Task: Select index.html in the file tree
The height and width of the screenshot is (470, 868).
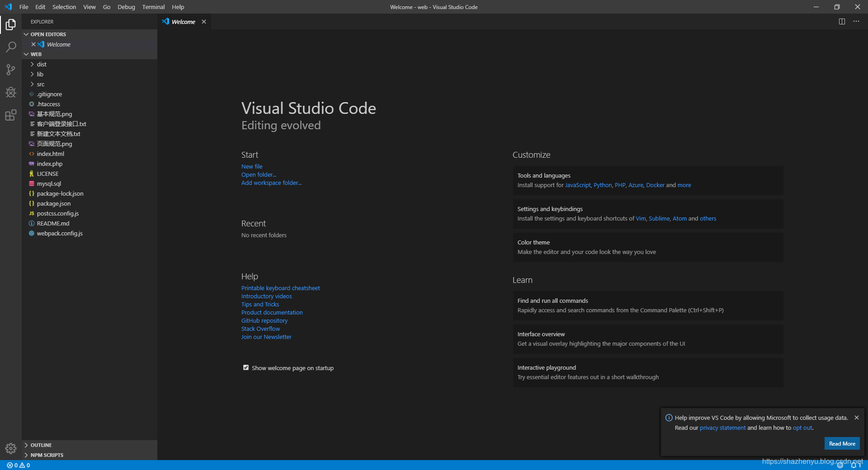Action: (x=50, y=154)
